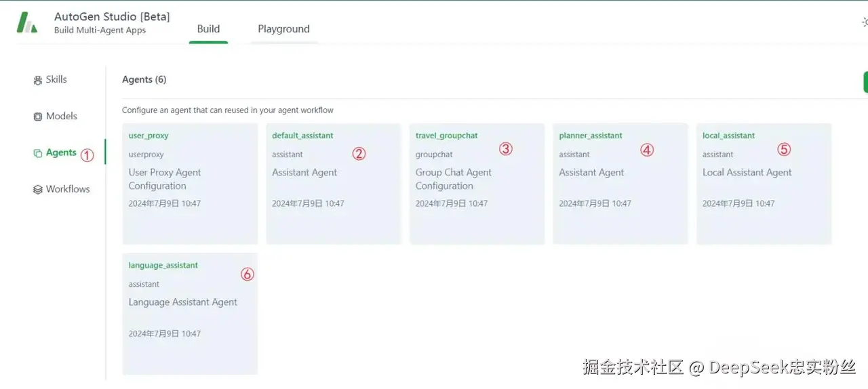Viewport: 868px width, 389px height.
Task: Click the "assistant" label in local_assistant card
Action: (718, 155)
